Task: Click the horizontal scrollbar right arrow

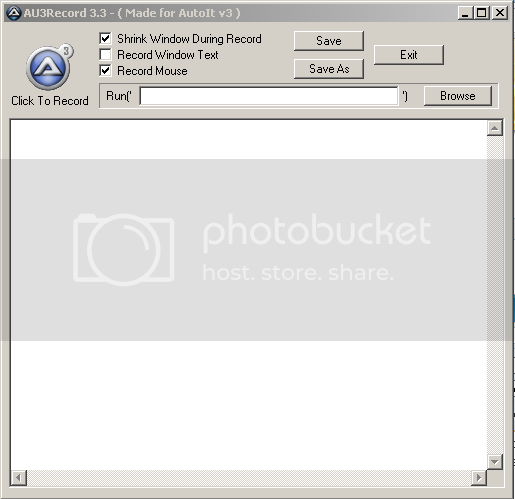Action: (x=479, y=478)
